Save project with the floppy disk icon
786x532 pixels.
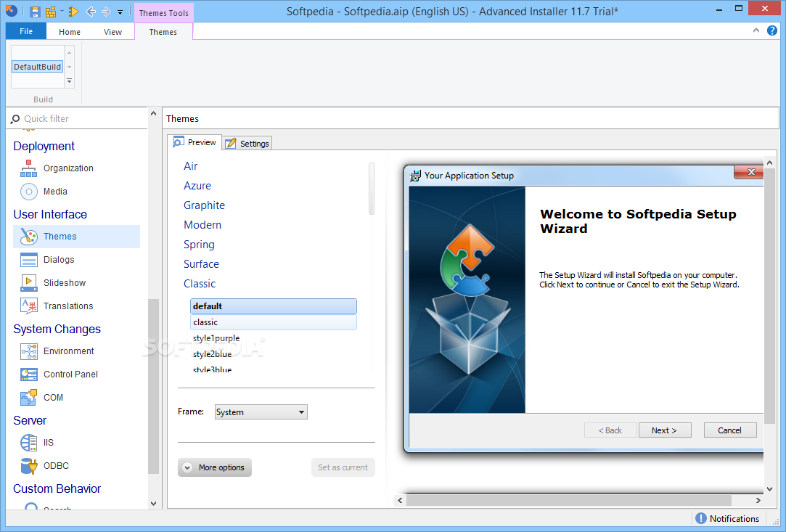coord(35,12)
